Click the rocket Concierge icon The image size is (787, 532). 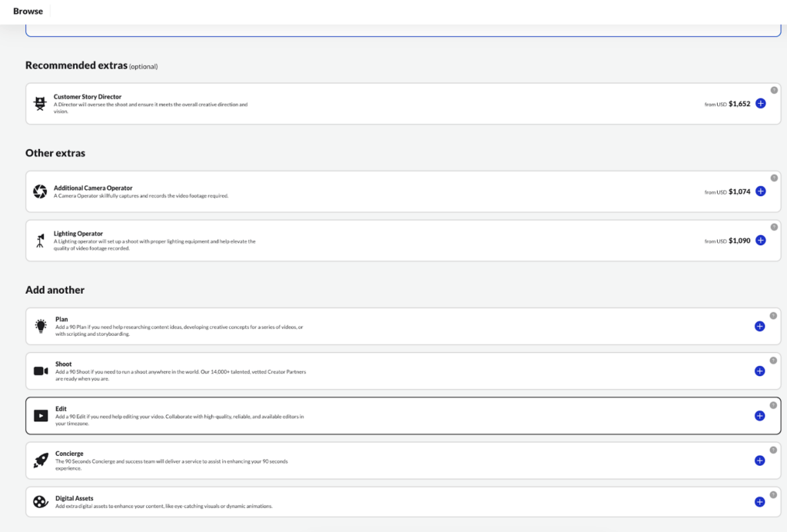[40, 461]
